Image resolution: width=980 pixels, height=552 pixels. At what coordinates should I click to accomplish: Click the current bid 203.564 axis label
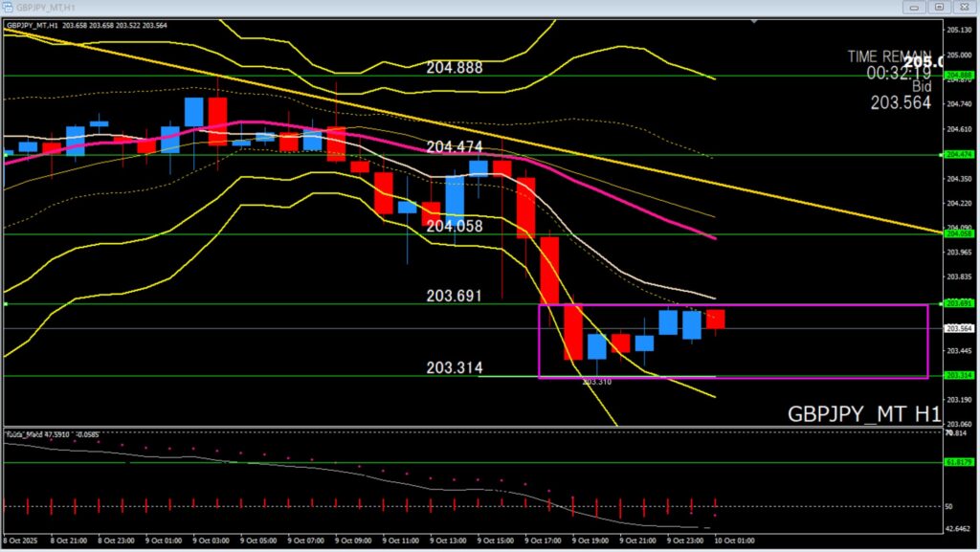tap(957, 328)
